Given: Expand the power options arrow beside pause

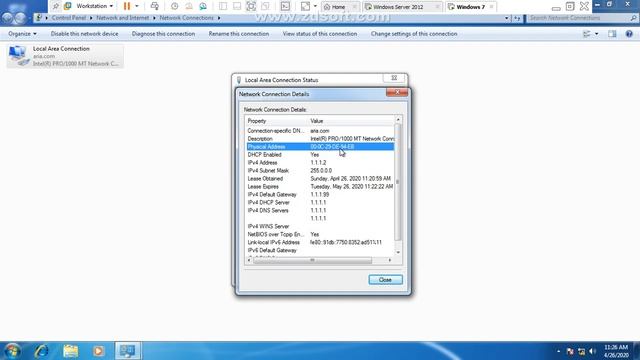Looking at the screenshot, I should (x=137, y=6).
